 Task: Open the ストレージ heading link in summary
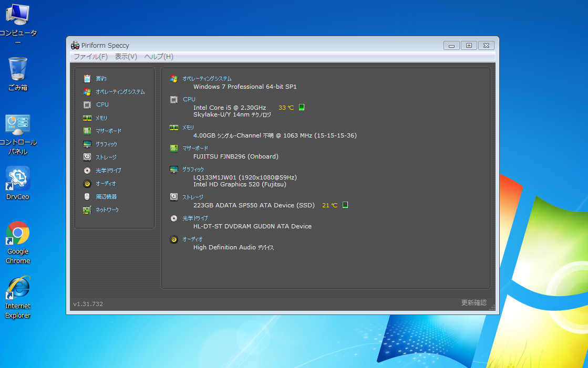point(193,197)
